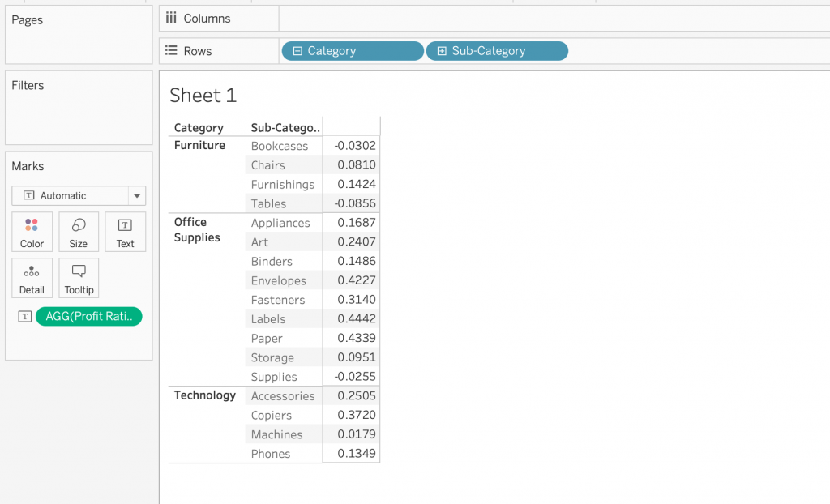This screenshot has width=830, height=504.
Task: Collapse the Category pill minus icon
Action: (297, 51)
